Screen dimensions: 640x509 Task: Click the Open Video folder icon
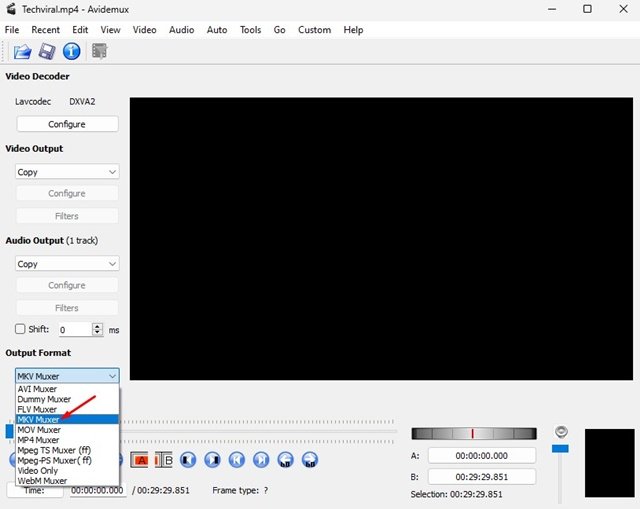point(22,51)
